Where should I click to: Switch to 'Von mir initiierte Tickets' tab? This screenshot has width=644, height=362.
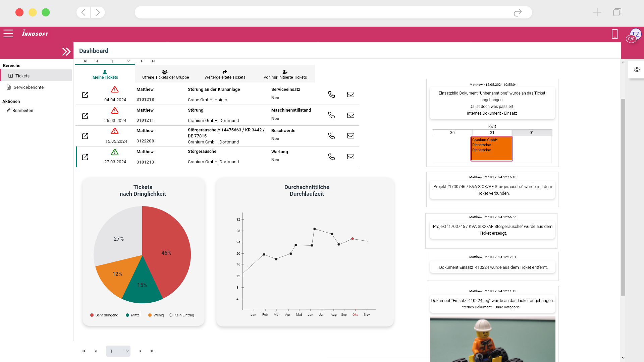point(285,74)
